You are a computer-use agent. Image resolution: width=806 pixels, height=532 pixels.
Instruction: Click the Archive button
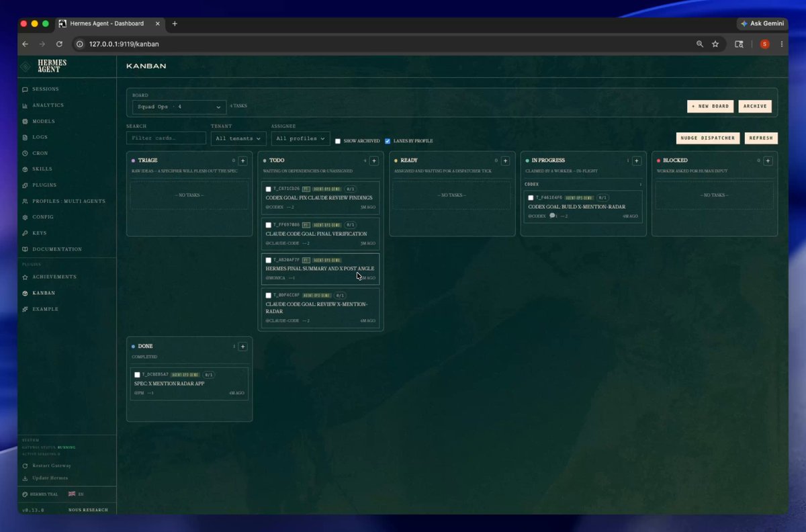[x=755, y=106]
